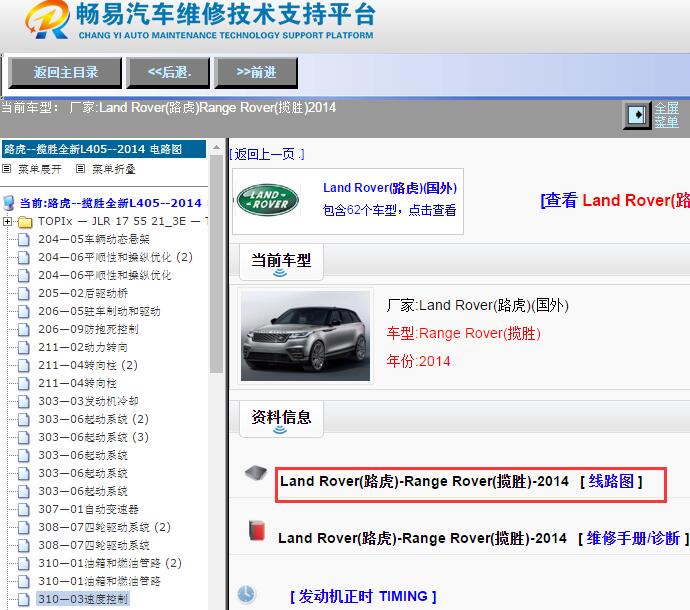The height and width of the screenshot is (610, 690).
Task: Click the clock icon beside 发动机正时
Action: [x=246, y=594]
